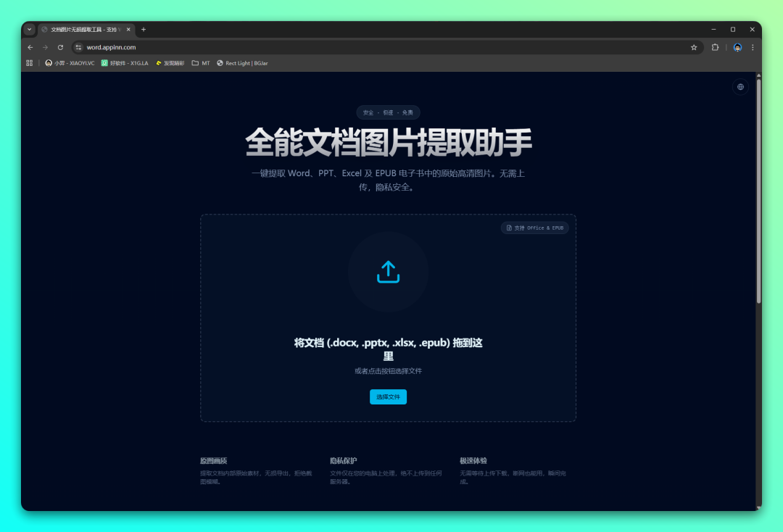This screenshot has width=783, height=532.
Task: Click the upload arrow icon in drop zone
Action: (x=388, y=272)
